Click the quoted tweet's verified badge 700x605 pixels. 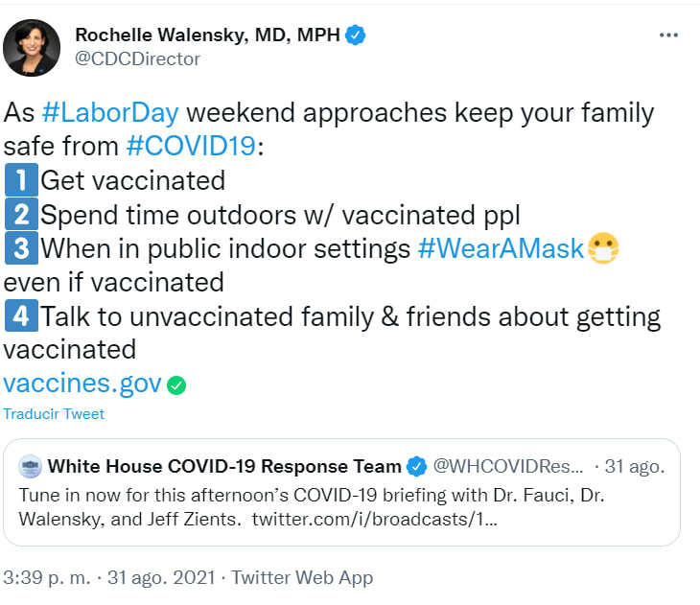click(417, 467)
